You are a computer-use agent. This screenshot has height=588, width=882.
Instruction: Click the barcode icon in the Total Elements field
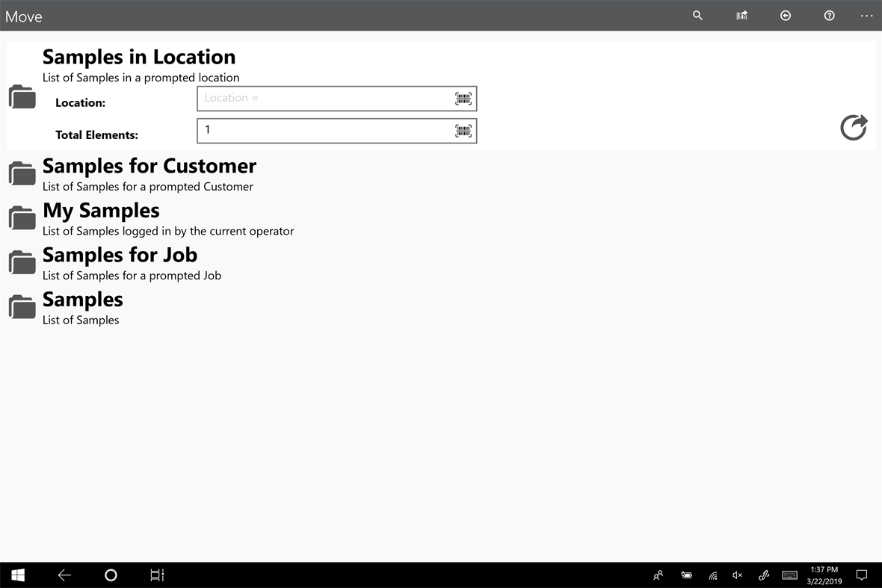[463, 130]
